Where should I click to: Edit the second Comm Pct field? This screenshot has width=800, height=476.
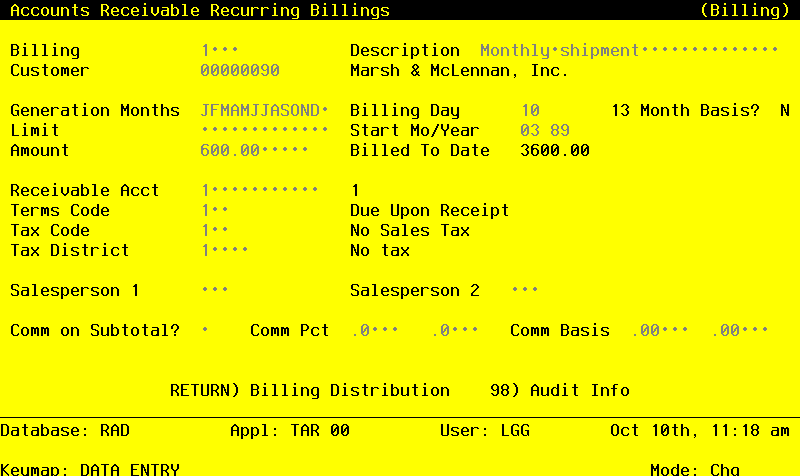(455, 330)
